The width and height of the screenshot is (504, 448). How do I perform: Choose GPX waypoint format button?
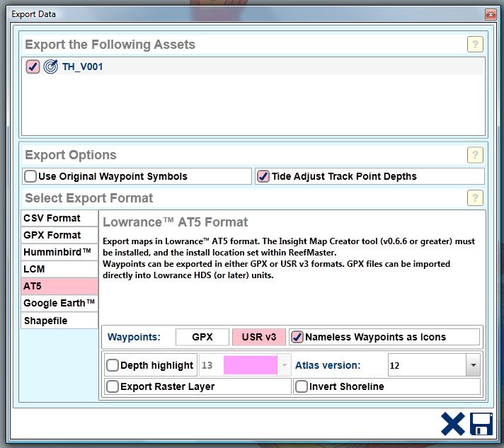click(x=202, y=337)
